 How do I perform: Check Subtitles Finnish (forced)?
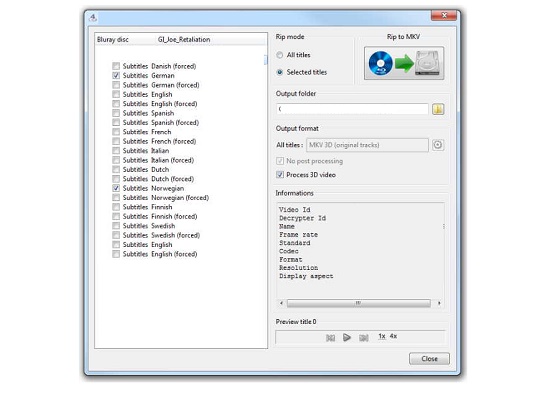116,216
